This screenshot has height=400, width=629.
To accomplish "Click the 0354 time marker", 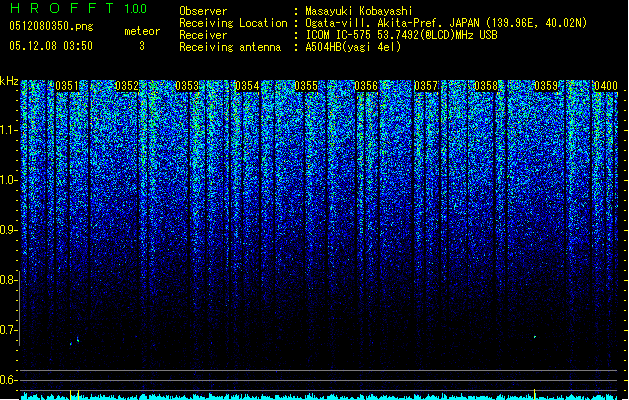I will pos(247,86).
